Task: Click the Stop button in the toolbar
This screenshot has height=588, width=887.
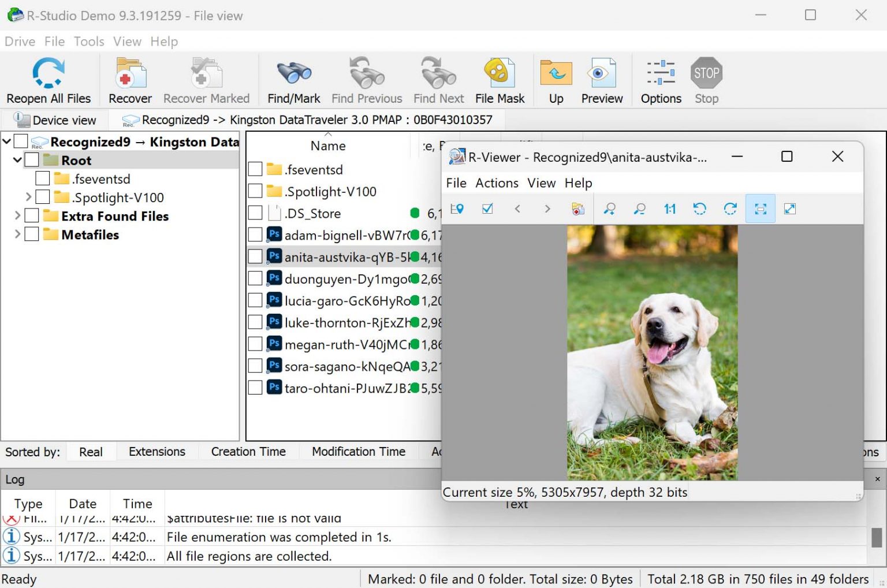Action: (x=706, y=80)
